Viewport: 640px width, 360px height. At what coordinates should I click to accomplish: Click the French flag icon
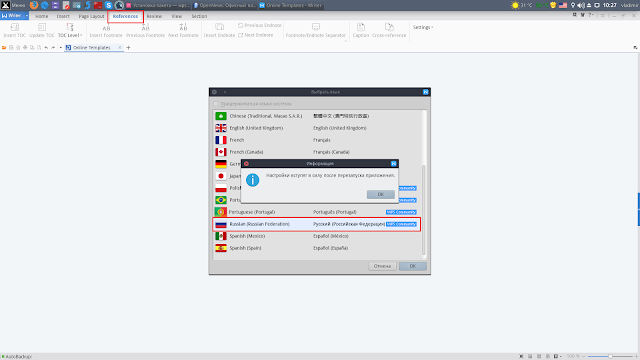click(x=221, y=140)
